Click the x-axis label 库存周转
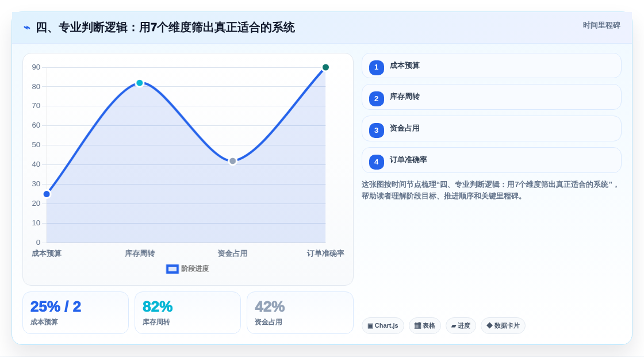644x357 pixels. point(140,254)
